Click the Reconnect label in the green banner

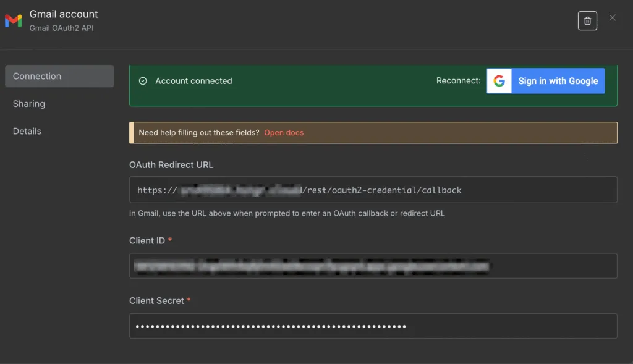pos(458,80)
